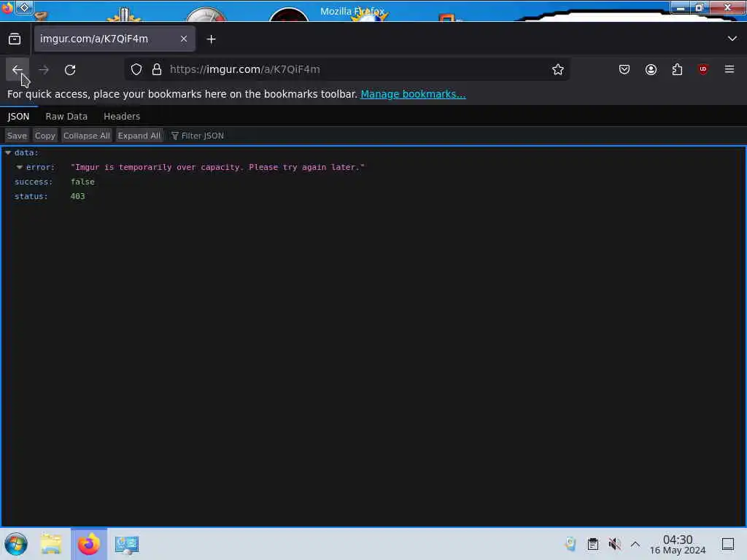This screenshot has width=747, height=560.
Task: Switch to the JSON viewer tab
Action: (x=18, y=116)
